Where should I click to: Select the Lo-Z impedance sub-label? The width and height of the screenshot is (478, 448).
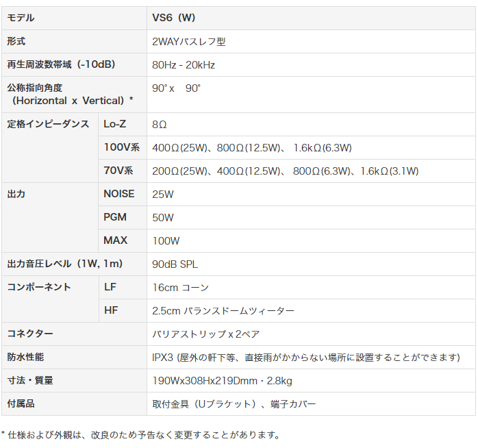point(115,124)
